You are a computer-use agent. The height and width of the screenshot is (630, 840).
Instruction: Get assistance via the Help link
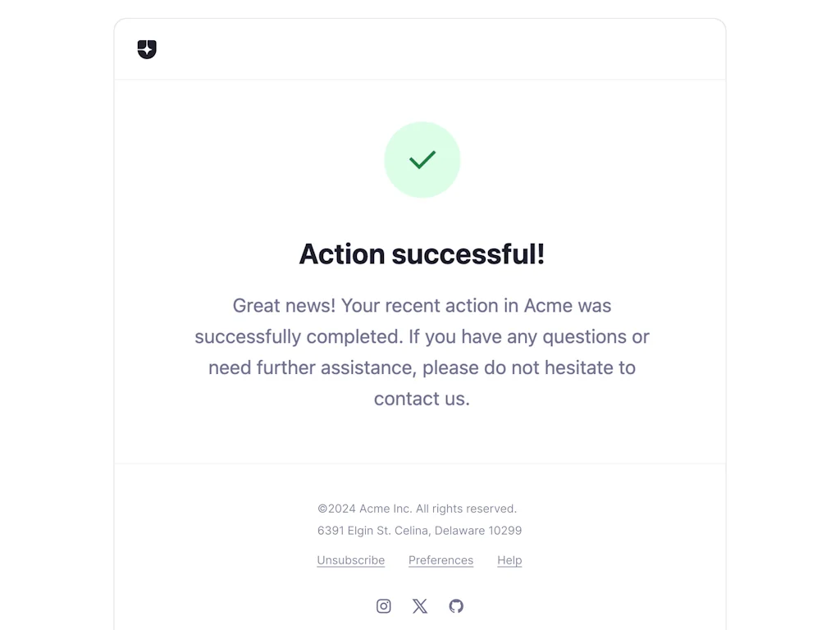(509, 560)
